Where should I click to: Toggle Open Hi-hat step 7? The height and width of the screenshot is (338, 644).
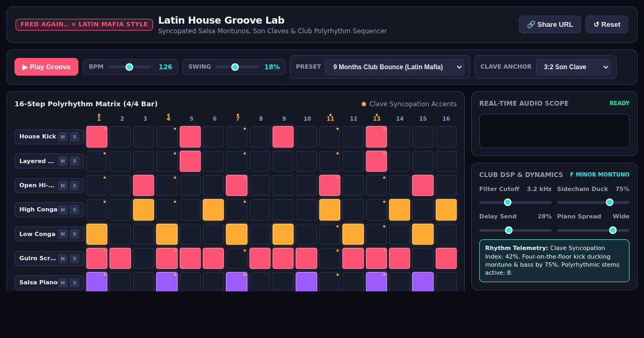[x=237, y=186]
